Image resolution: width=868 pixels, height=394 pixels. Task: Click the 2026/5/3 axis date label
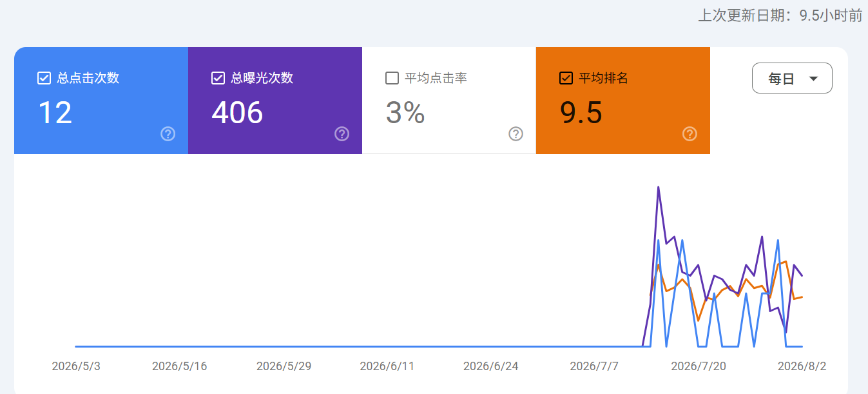(x=76, y=366)
